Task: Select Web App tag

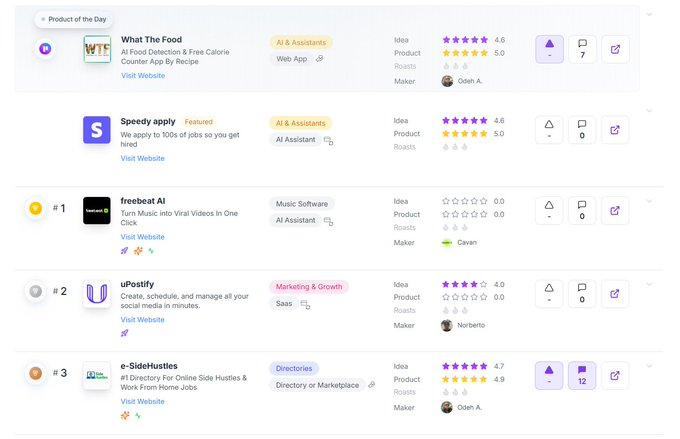Action: 291,59
